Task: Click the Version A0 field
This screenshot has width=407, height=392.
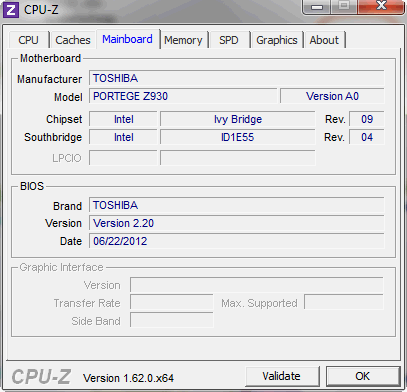Action: point(332,96)
